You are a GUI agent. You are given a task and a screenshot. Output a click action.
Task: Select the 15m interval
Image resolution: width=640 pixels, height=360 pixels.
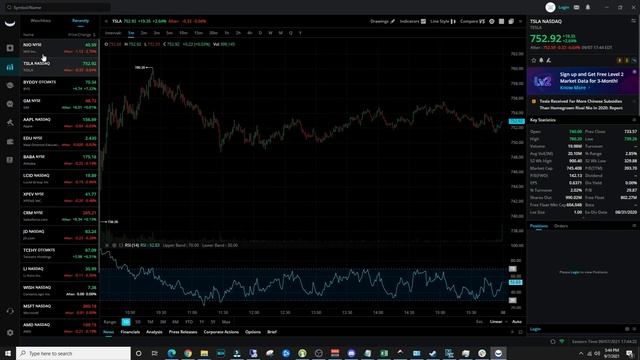(x=198, y=33)
